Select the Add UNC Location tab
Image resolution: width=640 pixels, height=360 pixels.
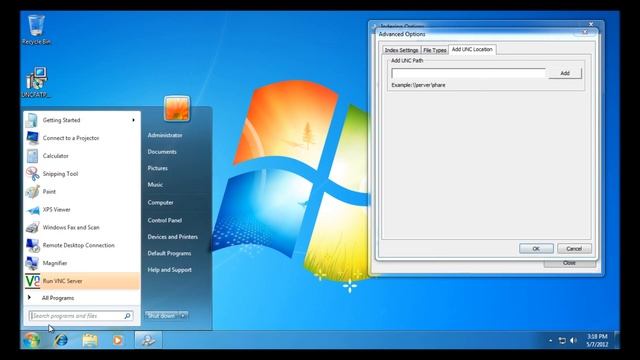pyautogui.click(x=472, y=49)
